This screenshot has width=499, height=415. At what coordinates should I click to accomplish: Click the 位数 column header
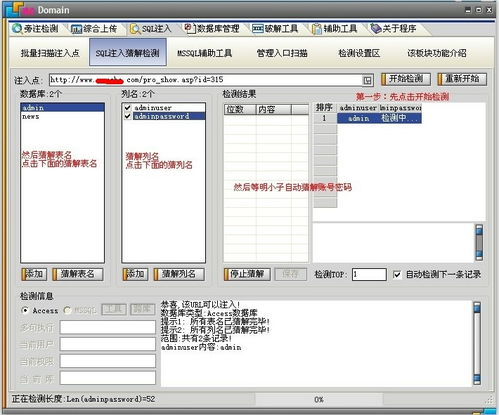coord(240,110)
